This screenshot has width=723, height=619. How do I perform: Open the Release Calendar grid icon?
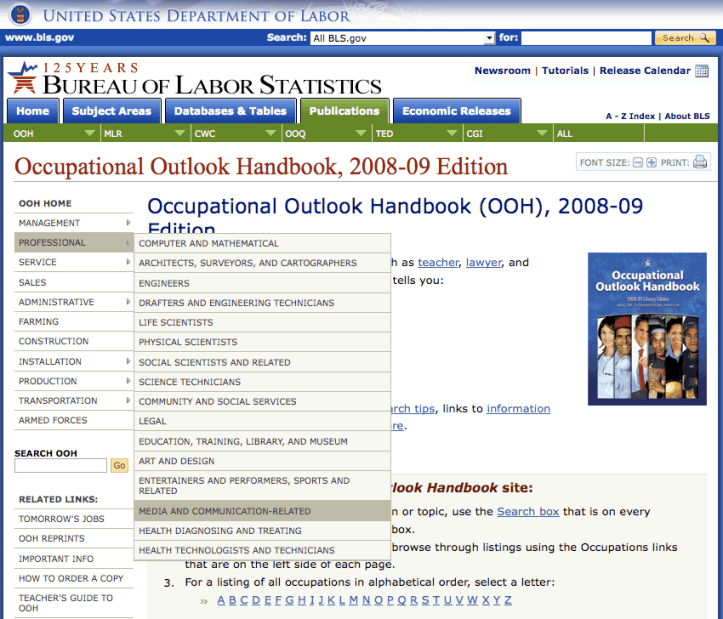point(702,71)
